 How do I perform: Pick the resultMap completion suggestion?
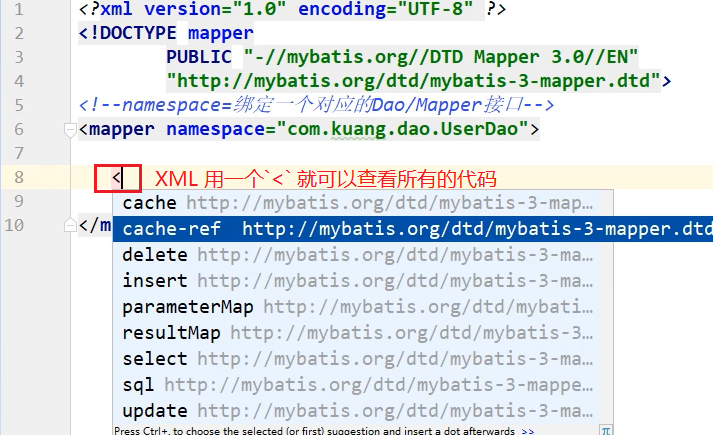356,333
